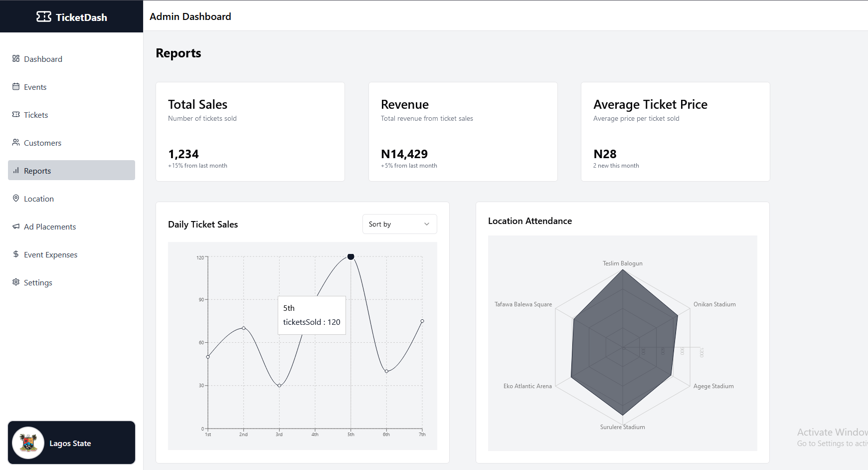This screenshot has width=868, height=470.
Task: Click the Settings gear icon
Action: click(x=16, y=282)
